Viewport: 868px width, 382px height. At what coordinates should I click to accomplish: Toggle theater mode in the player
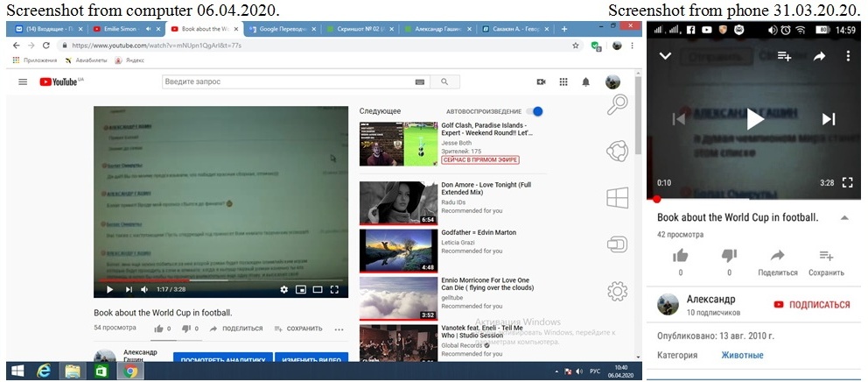318,289
